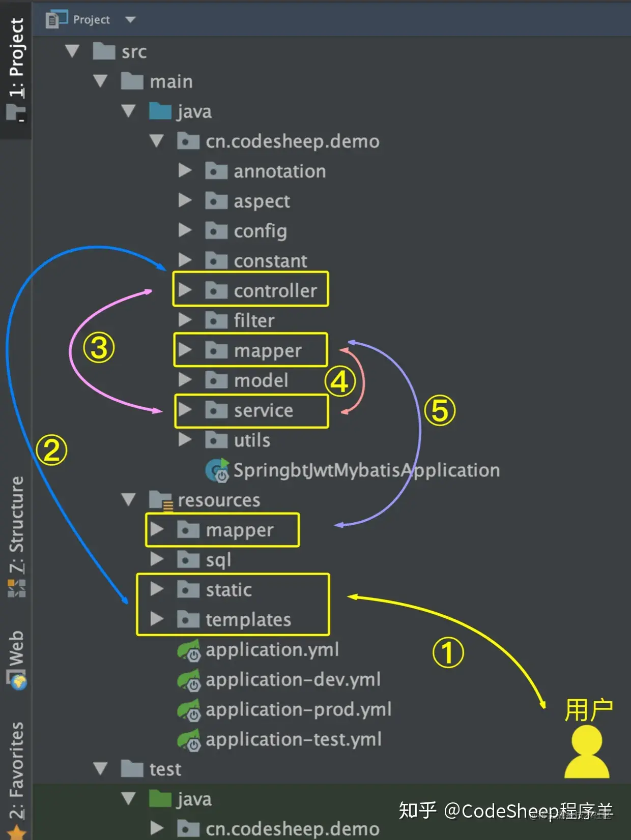Expand the controller package arrow
631x840 pixels.
pos(185,290)
